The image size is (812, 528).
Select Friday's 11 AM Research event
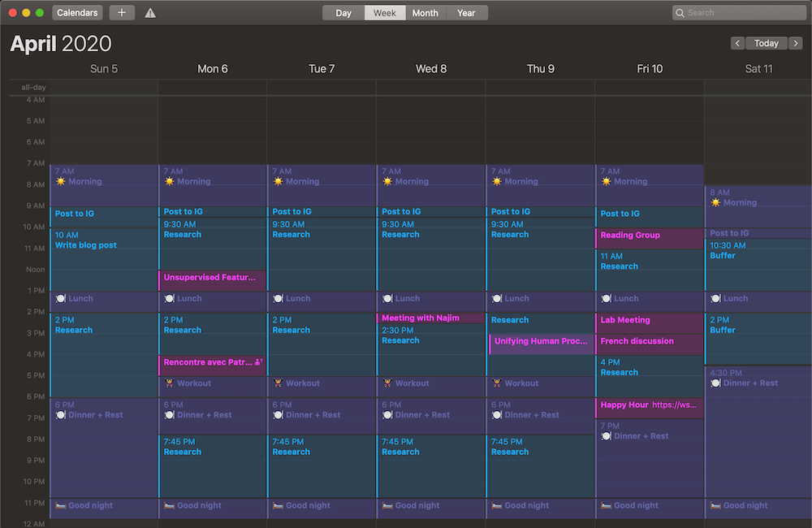[x=650, y=270]
